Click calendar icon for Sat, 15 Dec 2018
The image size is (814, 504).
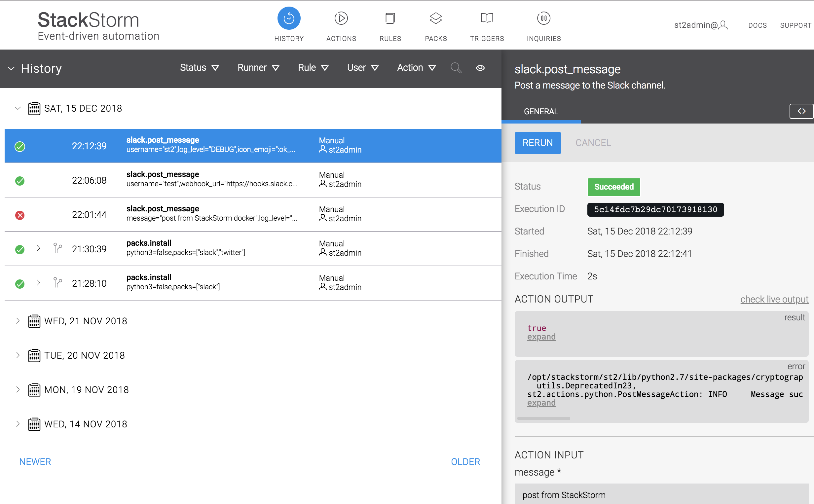coord(34,108)
